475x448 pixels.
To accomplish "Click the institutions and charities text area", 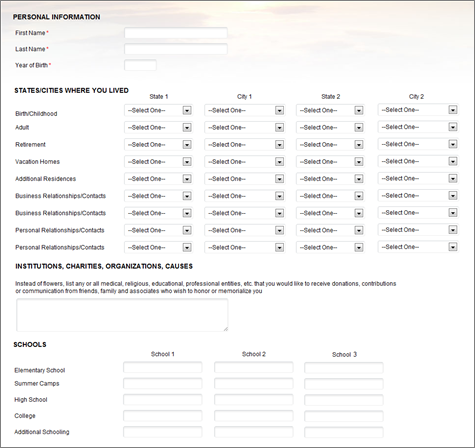I will [x=122, y=315].
